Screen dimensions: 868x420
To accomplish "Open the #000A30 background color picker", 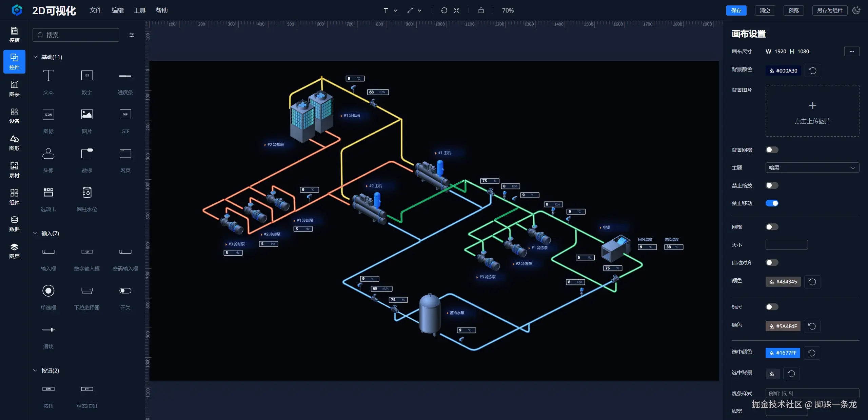I will click(x=783, y=71).
